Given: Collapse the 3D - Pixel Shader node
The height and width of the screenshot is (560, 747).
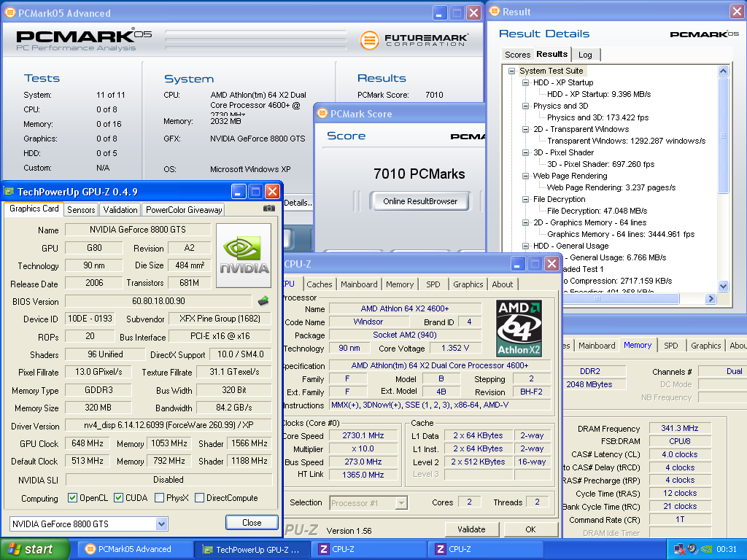Looking at the screenshot, I should coord(525,152).
